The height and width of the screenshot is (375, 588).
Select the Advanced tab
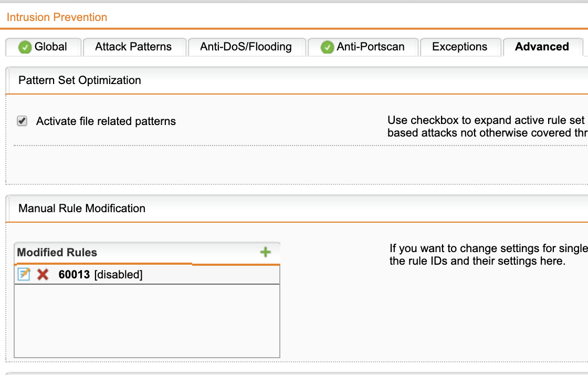[542, 47]
